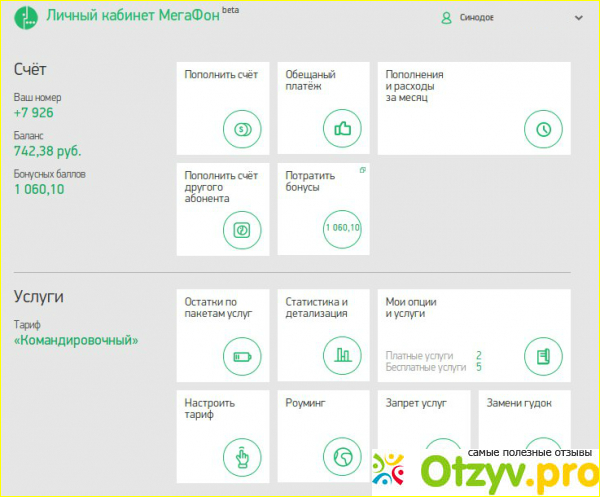
Task: Click the hand icon in Настроить тариф
Action: point(242,457)
